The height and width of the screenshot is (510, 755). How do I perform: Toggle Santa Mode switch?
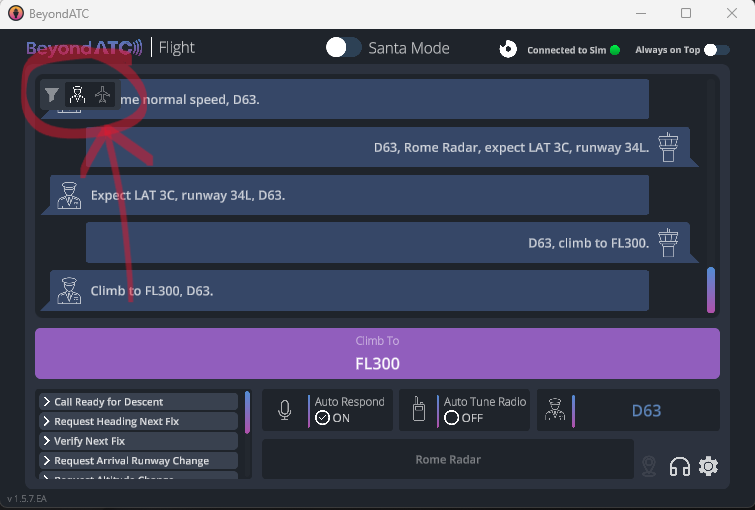[x=343, y=47]
